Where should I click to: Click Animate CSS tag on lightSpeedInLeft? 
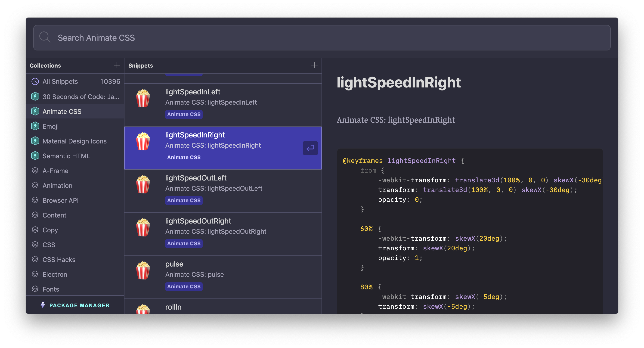pos(184,114)
